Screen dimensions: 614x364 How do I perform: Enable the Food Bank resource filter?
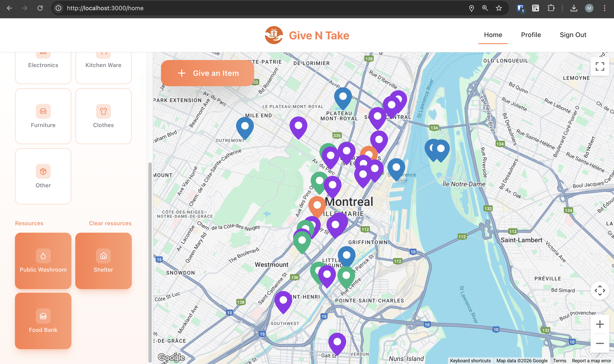point(43,321)
